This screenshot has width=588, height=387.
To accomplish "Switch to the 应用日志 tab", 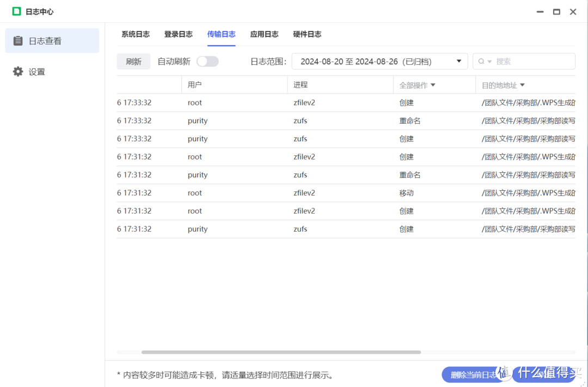I will click(265, 34).
